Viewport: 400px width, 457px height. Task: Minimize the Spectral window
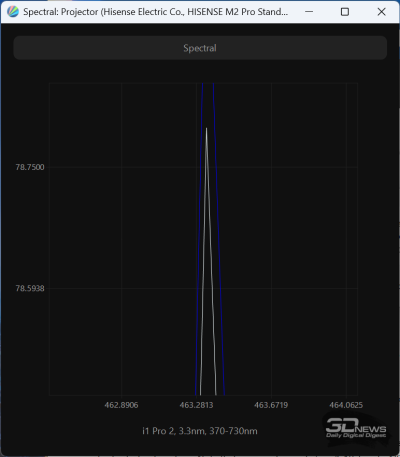(309, 12)
